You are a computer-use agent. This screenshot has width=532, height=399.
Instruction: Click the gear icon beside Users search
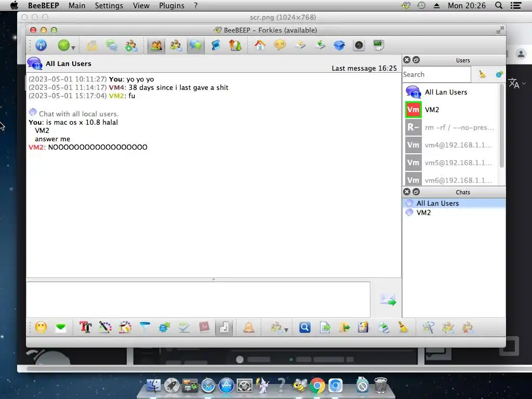499,74
